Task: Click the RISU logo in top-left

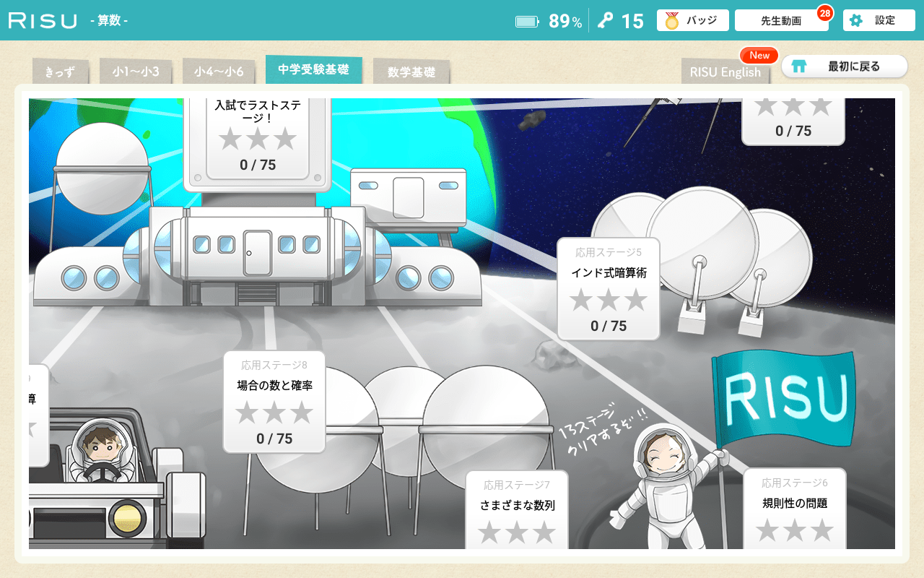Action: pyautogui.click(x=43, y=21)
